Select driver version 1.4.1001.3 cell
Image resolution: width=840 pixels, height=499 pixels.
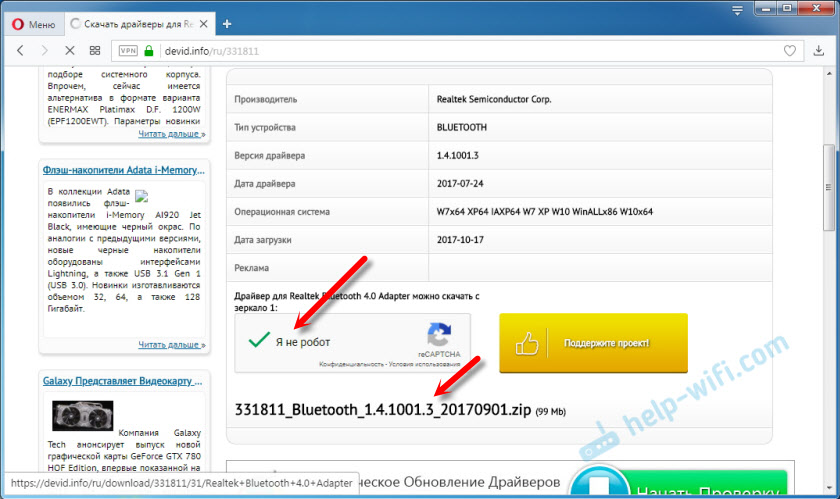point(600,155)
